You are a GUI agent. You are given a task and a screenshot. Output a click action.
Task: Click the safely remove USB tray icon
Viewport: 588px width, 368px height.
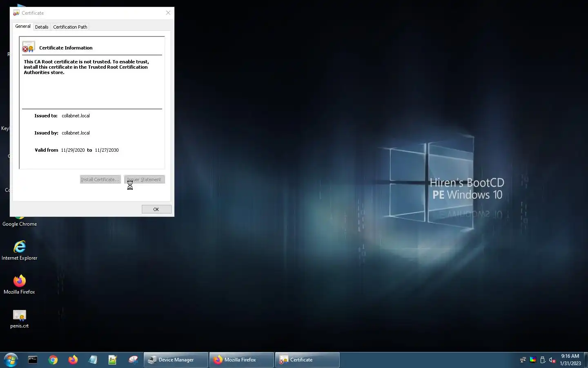pos(543,360)
